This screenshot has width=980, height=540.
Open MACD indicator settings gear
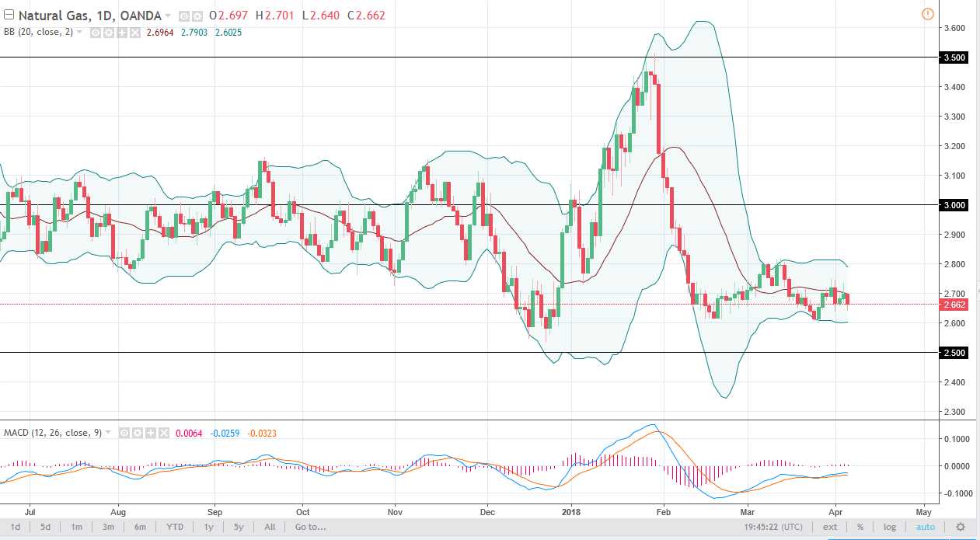(137, 433)
